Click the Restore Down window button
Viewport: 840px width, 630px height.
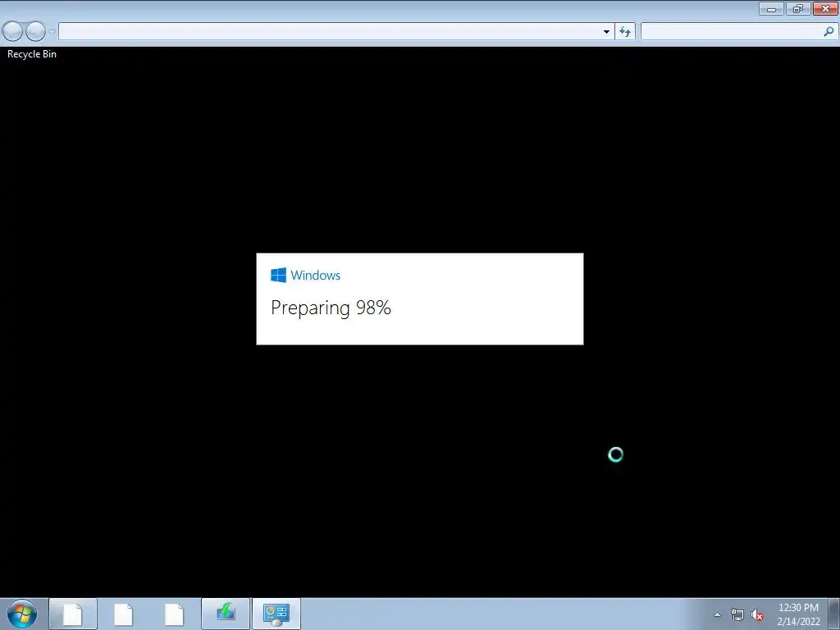[x=798, y=8]
